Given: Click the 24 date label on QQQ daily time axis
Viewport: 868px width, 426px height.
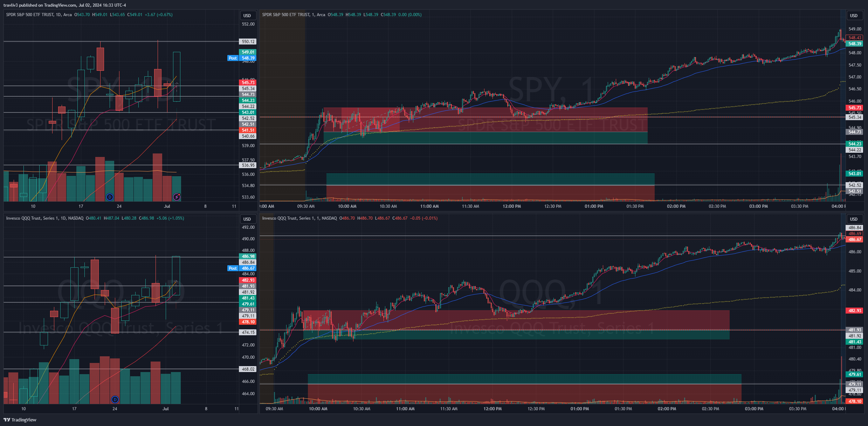Looking at the screenshot, I should (x=115, y=409).
